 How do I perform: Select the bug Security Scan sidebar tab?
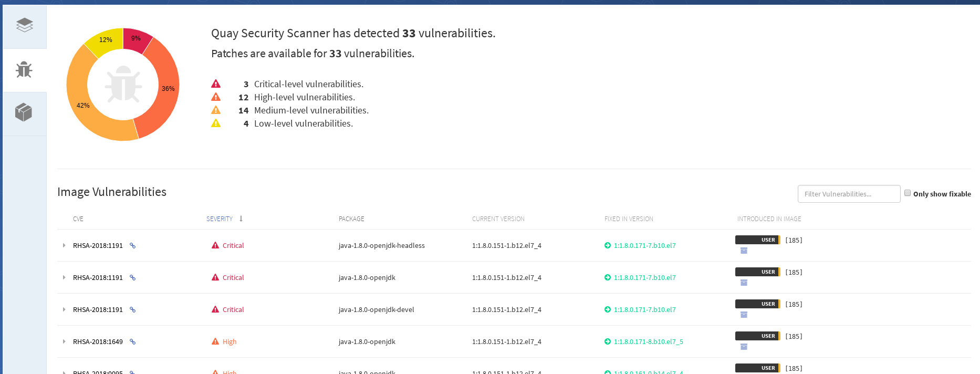(x=24, y=70)
